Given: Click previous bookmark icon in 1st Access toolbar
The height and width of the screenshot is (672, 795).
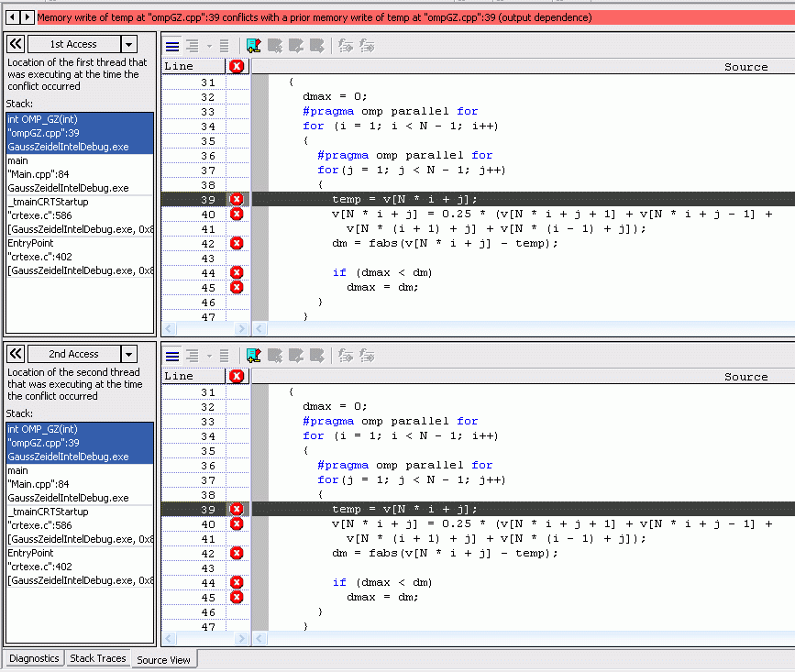Looking at the screenshot, I should point(296,46).
